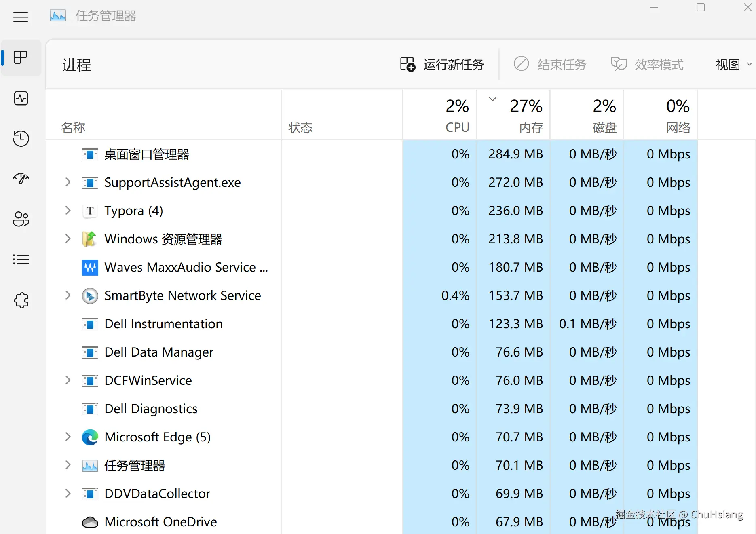
Task: Click the SupportAssistAgent.exe process icon
Action: [x=90, y=183]
